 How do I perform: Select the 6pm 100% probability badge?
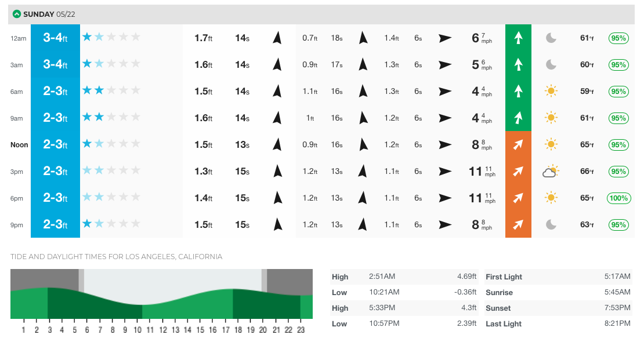pyautogui.click(x=618, y=198)
